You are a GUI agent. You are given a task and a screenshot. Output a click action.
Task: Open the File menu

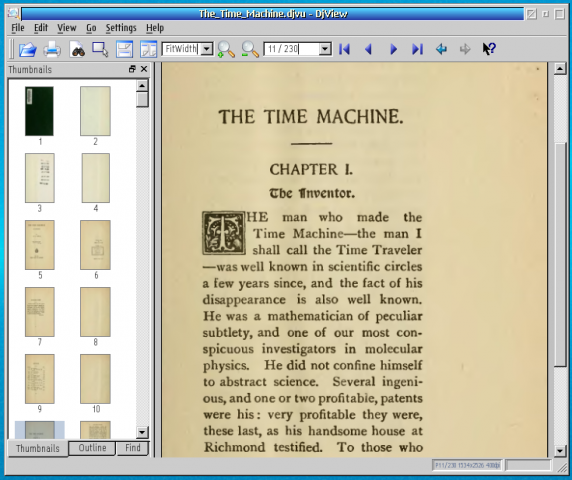click(x=18, y=28)
